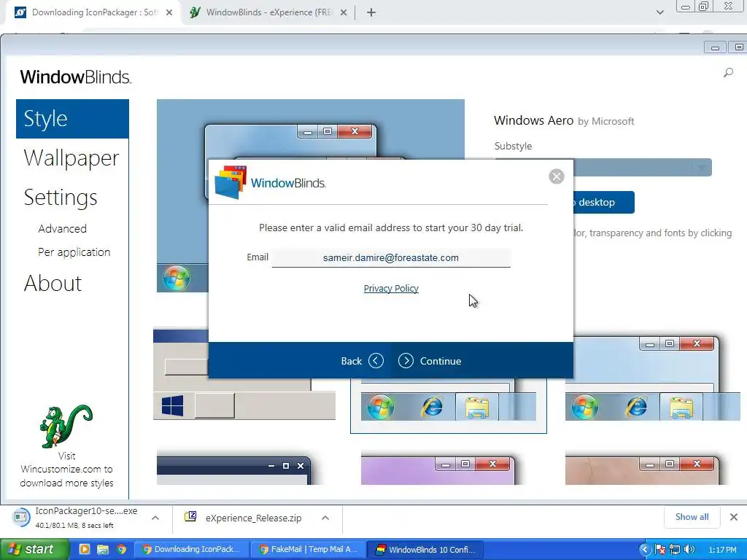The height and width of the screenshot is (560, 747).
Task: Close the Downloading IconPackager browser tab
Action: point(169,12)
